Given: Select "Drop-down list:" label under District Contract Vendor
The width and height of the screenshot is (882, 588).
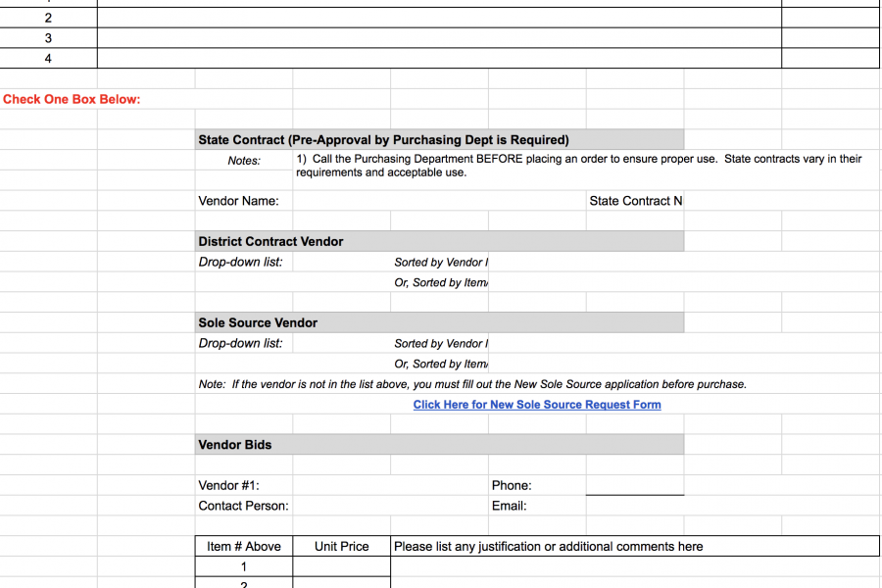Looking at the screenshot, I should (241, 262).
